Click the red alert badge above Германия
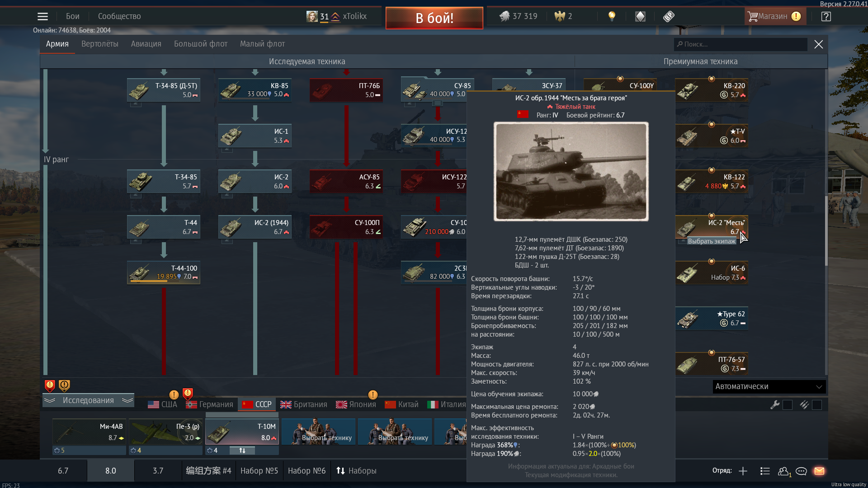This screenshot has height=488, width=868. click(x=188, y=394)
